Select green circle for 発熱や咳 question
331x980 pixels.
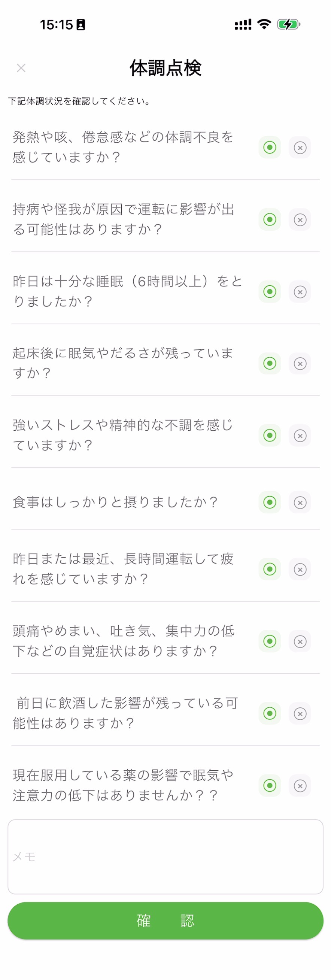coord(270,147)
